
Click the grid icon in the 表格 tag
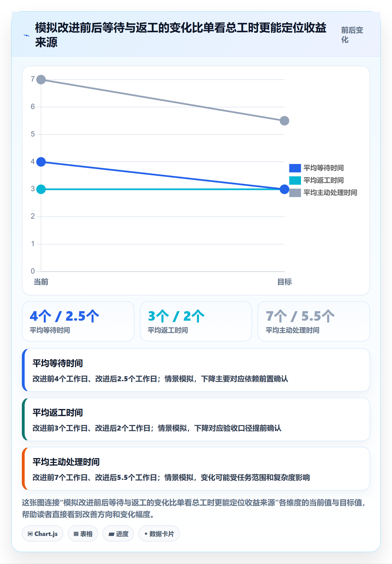(76, 534)
